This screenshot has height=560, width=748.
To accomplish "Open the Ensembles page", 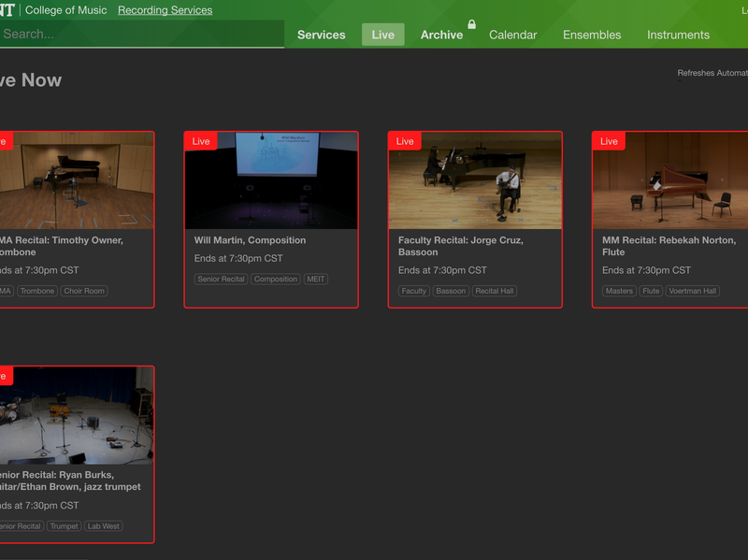I will coord(592,35).
